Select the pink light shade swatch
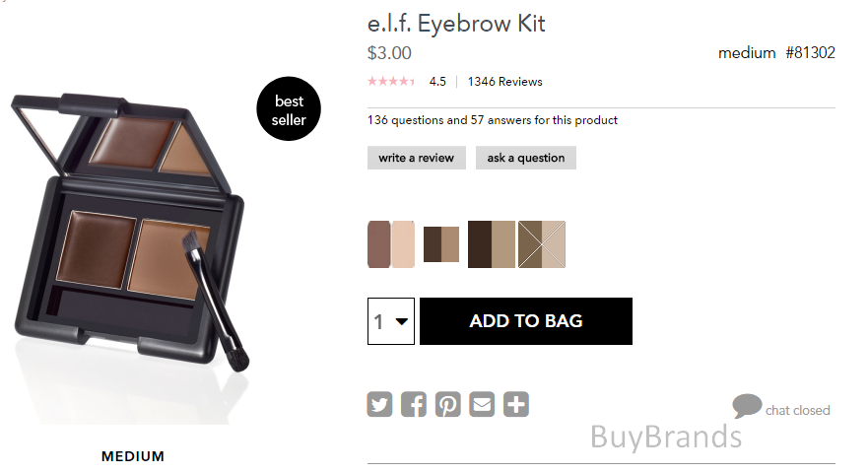 pyautogui.click(x=391, y=244)
